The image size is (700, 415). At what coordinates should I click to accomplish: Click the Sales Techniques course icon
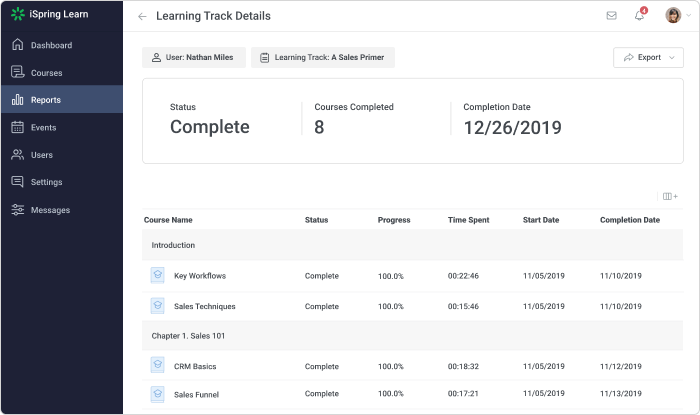coord(157,306)
